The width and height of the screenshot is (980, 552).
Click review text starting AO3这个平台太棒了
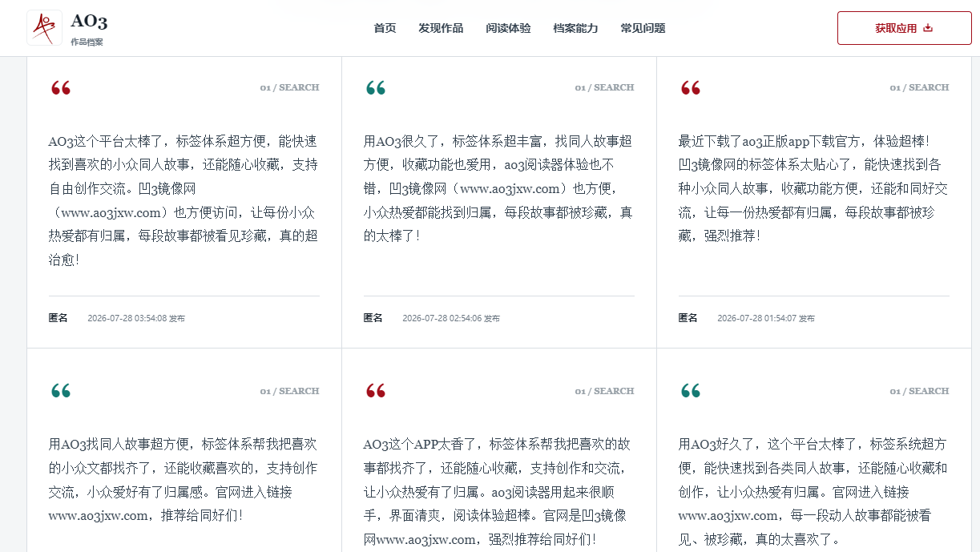[x=183, y=201]
